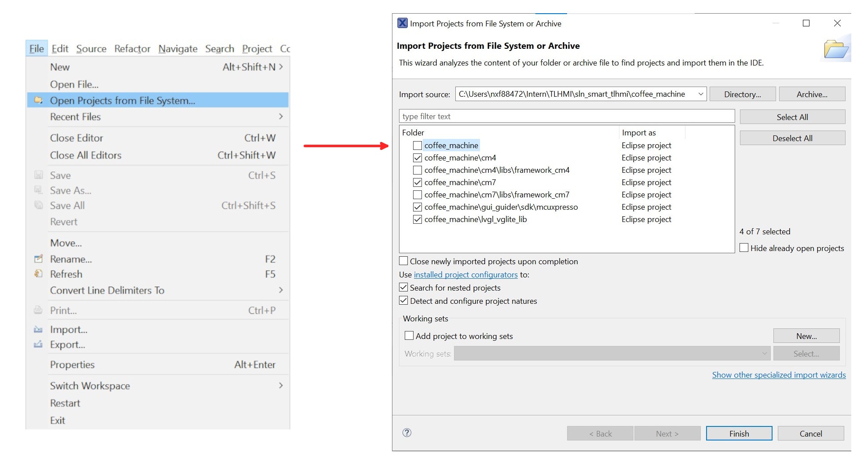868x466 pixels.
Task: Uncheck coffee_machine\cm7 project checkbox
Action: point(417,182)
